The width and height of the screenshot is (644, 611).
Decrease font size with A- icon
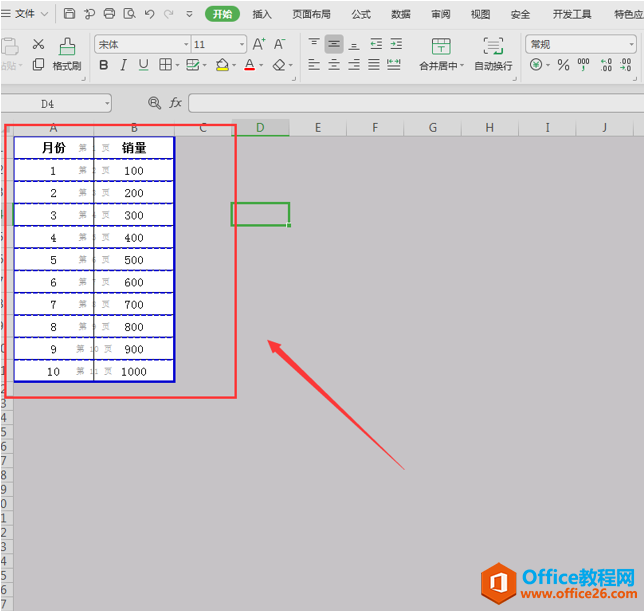coord(279,44)
